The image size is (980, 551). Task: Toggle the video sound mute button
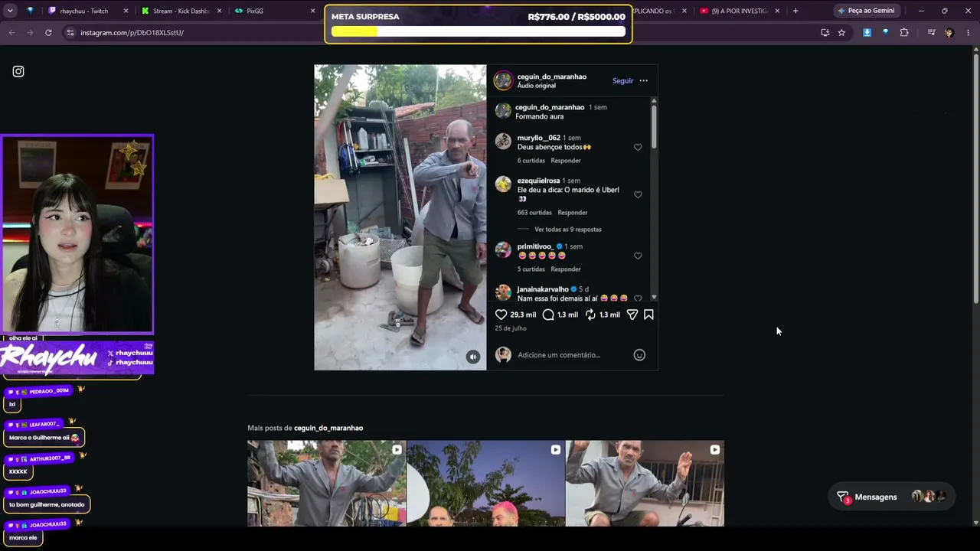[473, 357]
